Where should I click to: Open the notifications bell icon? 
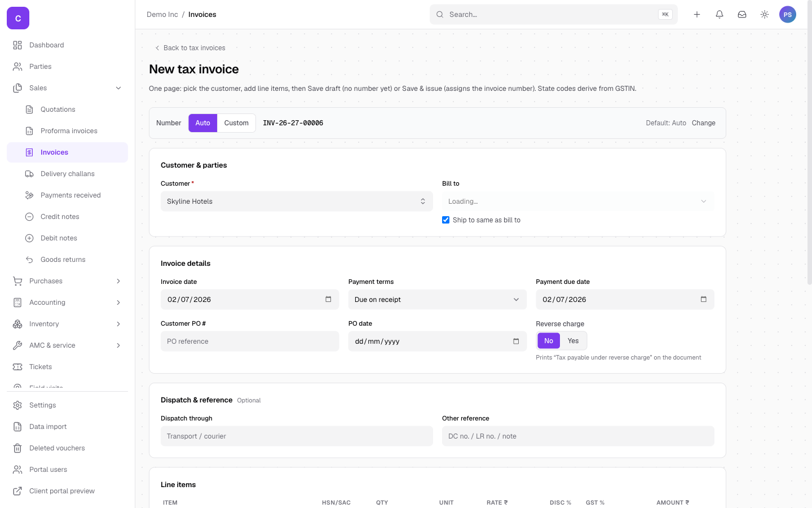[x=720, y=15]
